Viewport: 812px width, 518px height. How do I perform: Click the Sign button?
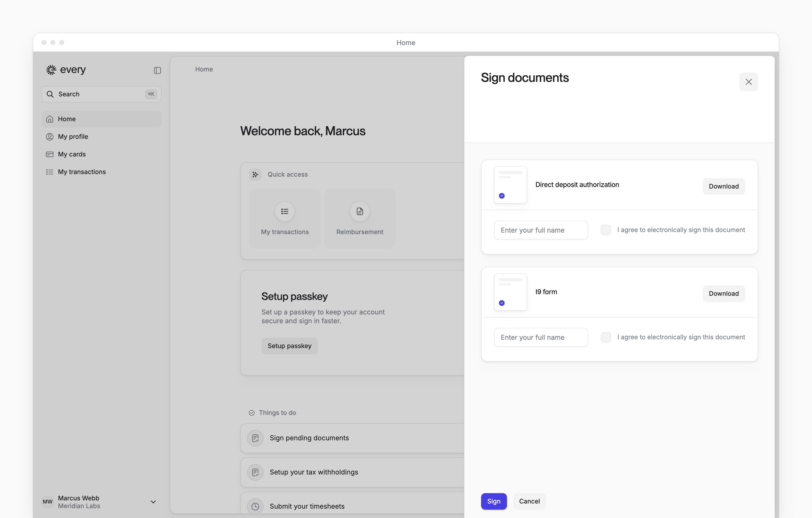(x=494, y=501)
